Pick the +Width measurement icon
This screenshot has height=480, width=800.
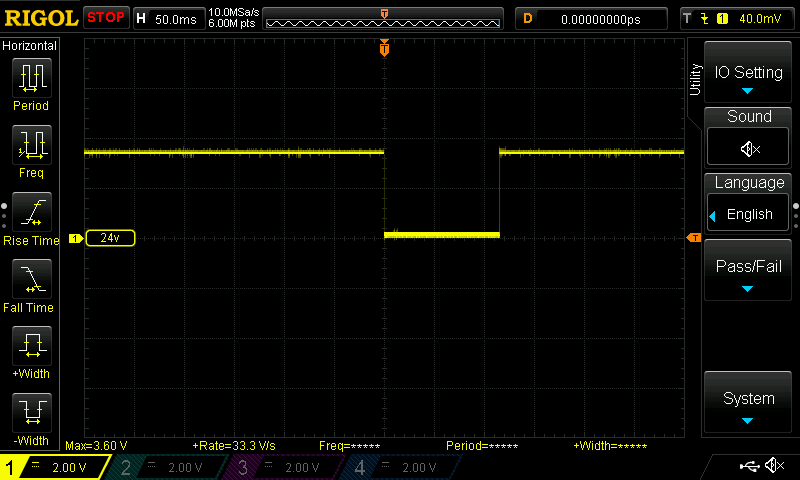(31, 346)
